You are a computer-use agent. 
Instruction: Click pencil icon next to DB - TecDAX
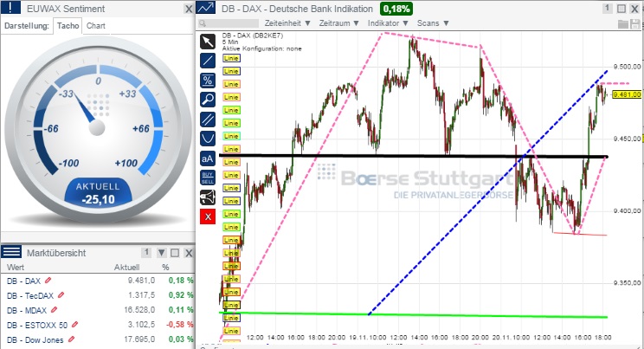(x=61, y=294)
